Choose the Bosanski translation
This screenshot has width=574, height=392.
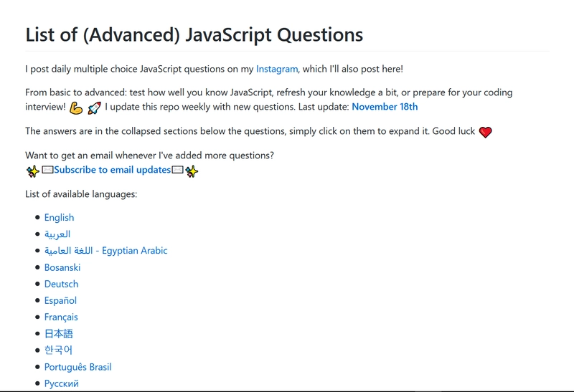point(62,267)
